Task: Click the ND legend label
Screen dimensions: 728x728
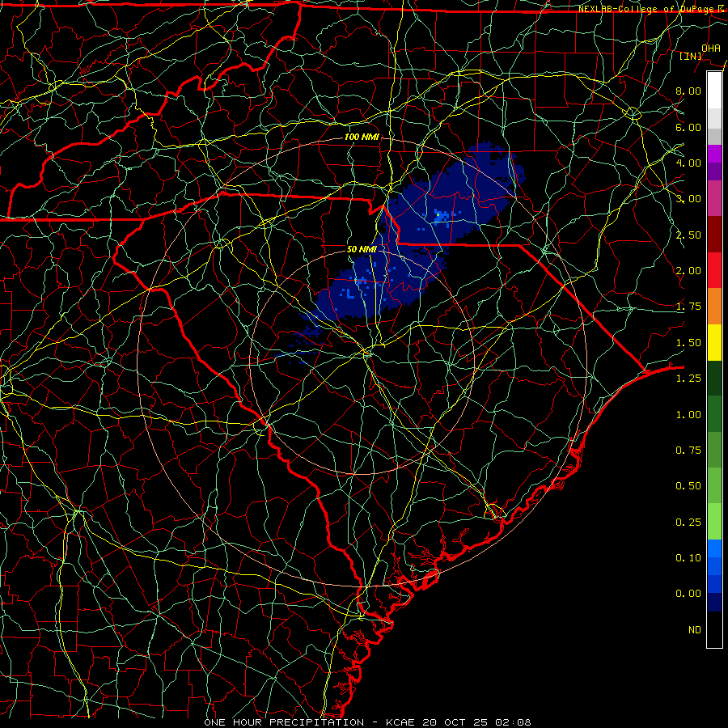Action: point(695,630)
